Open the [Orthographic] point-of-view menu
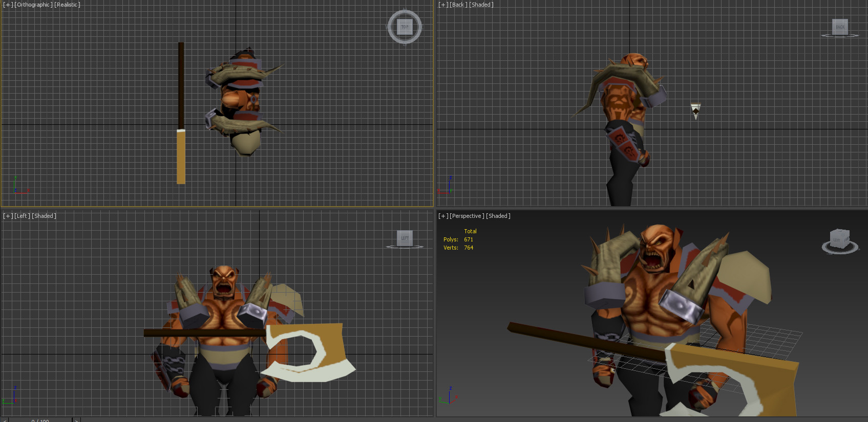This screenshot has width=868, height=422. click(34, 5)
